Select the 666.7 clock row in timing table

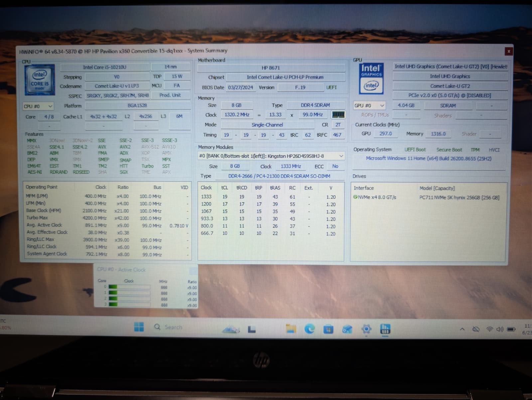click(270, 233)
